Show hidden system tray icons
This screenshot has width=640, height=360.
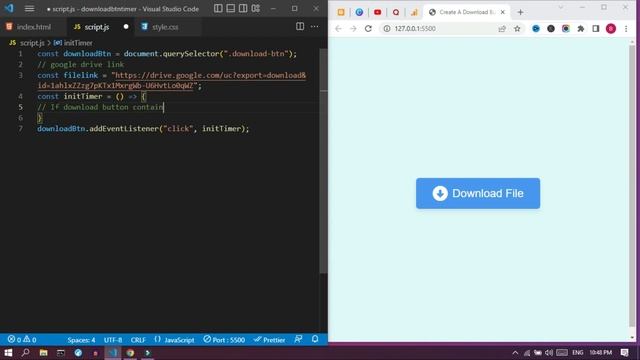coord(515,353)
